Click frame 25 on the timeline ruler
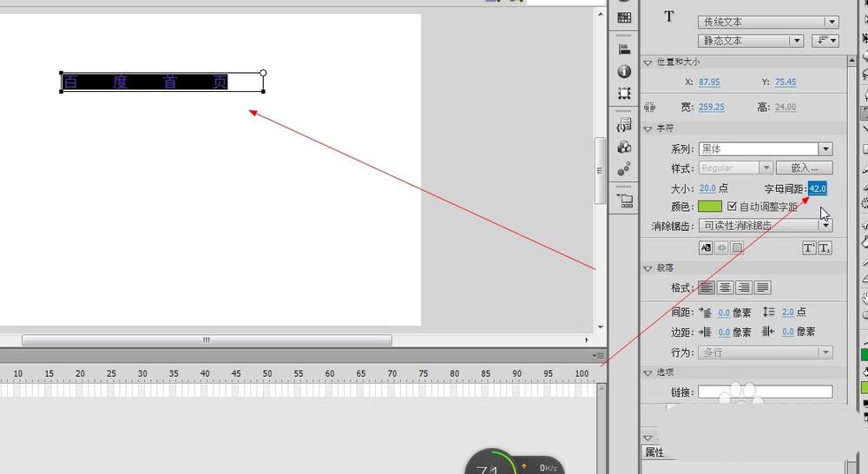This screenshot has width=868, height=474. (x=111, y=374)
